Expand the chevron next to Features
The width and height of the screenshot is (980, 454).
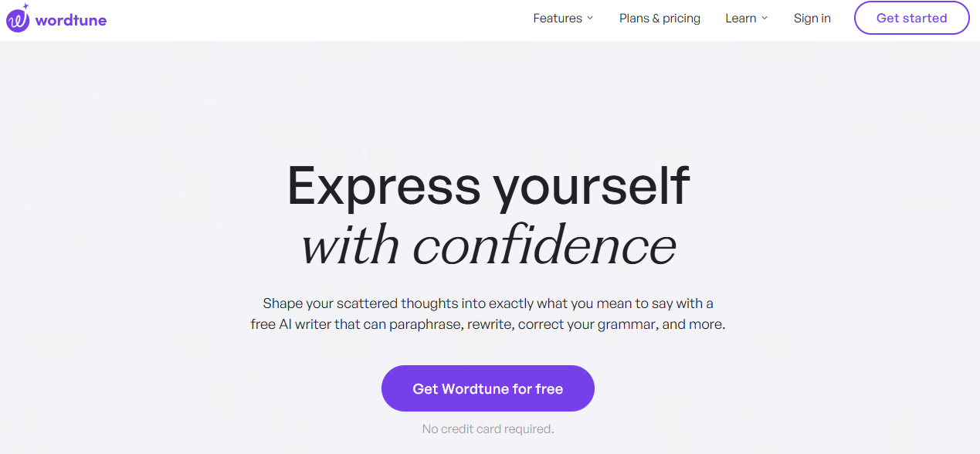[x=590, y=19]
